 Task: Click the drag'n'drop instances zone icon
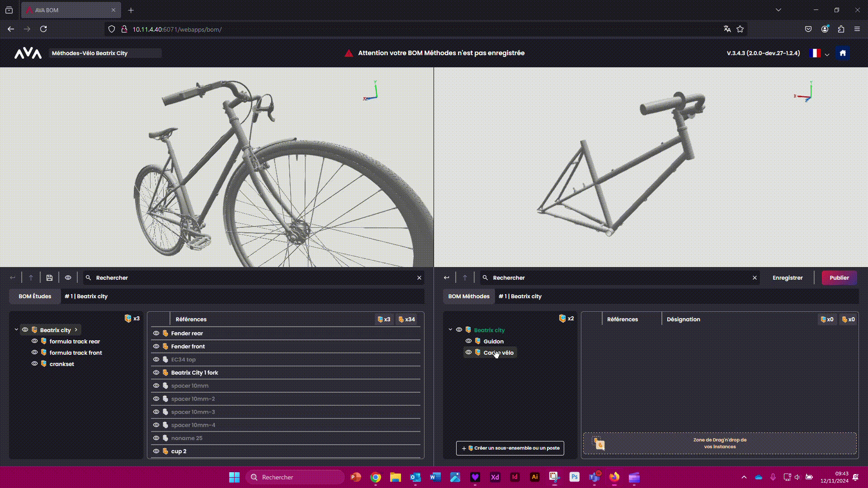coord(599,444)
